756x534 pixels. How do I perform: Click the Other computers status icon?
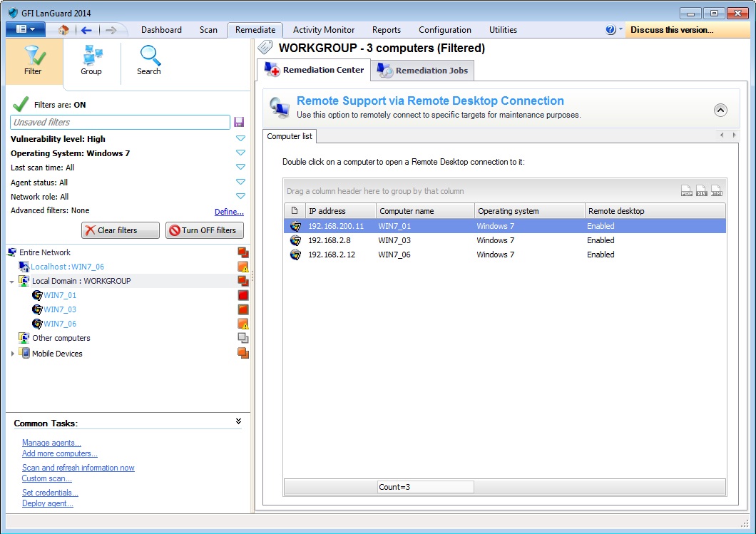pyautogui.click(x=243, y=338)
